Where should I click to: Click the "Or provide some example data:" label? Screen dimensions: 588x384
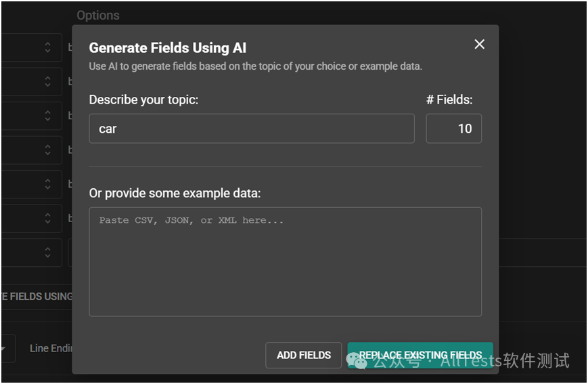coord(175,193)
